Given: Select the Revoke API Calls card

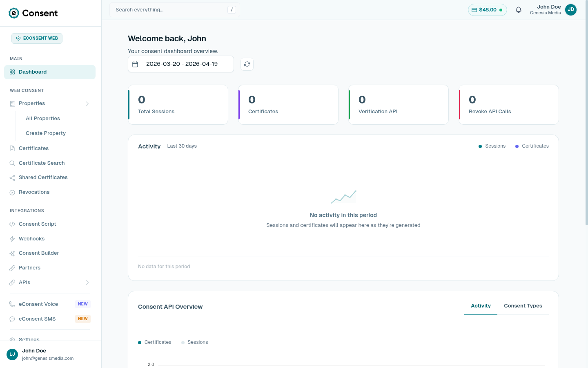Looking at the screenshot, I should (509, 105).
